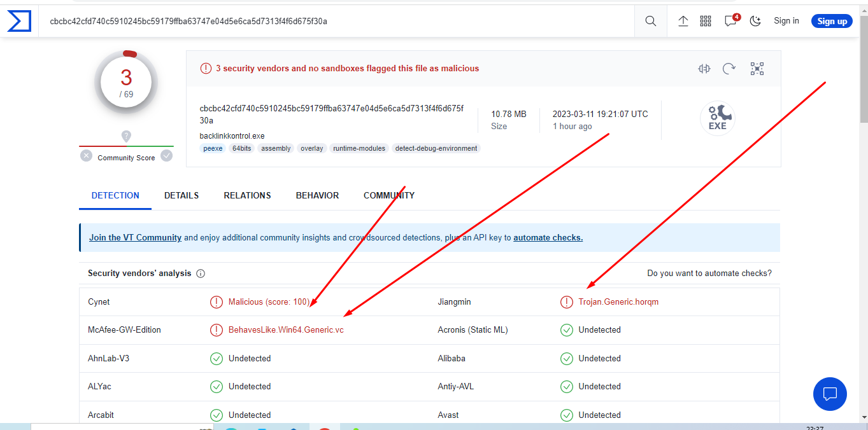Screen dimensions: 868x430
Task: Click the Arcabit undetected checkmark icon
Action: pos(217,415)
